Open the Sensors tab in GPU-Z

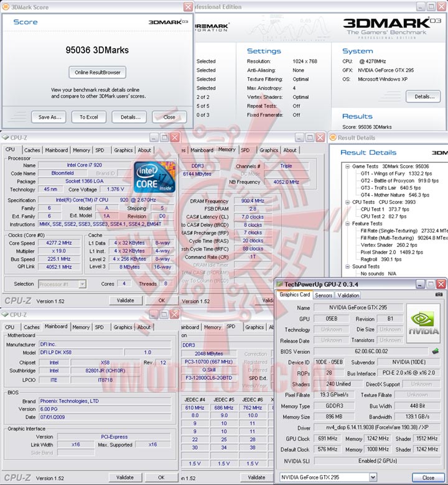[x=324, y=295]
